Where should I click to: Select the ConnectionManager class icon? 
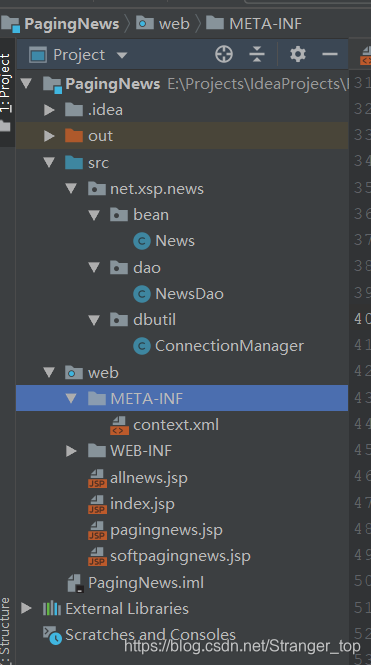(x=142, y=346)
